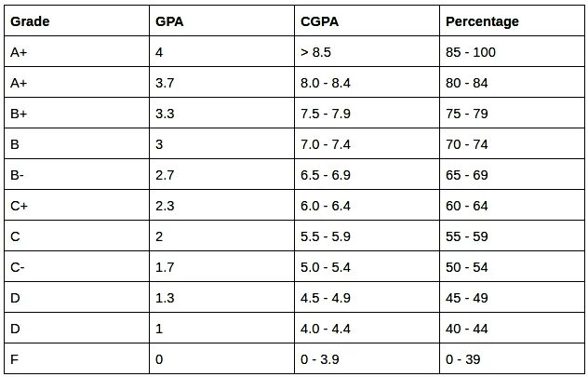Select the Grade column header cell
The height and width of the screenshot is (377, 588).
[77, 21]
